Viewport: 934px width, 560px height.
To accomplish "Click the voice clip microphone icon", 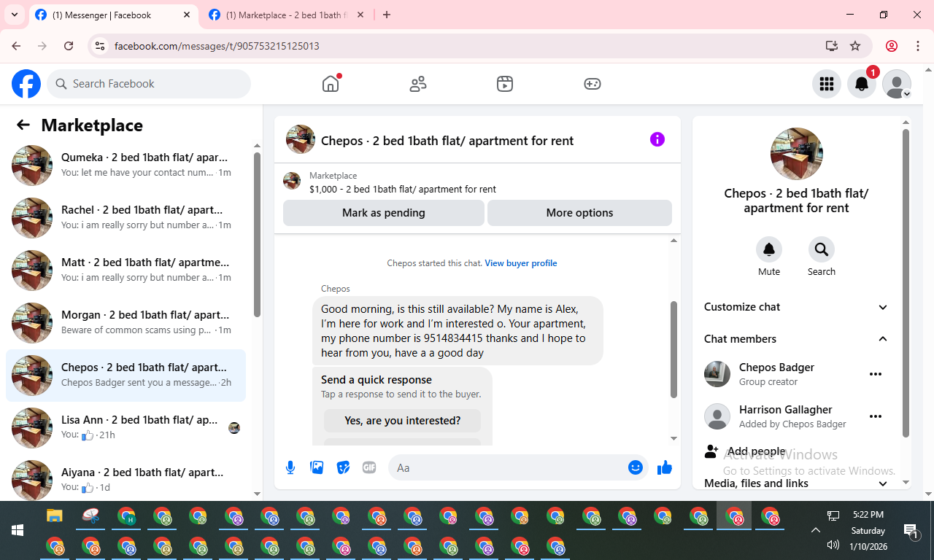I will [x=290, y=467].
